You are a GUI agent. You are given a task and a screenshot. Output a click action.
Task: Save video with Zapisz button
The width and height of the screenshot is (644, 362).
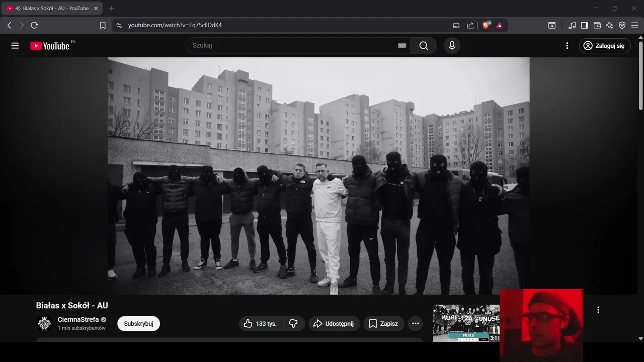point(383,324)
